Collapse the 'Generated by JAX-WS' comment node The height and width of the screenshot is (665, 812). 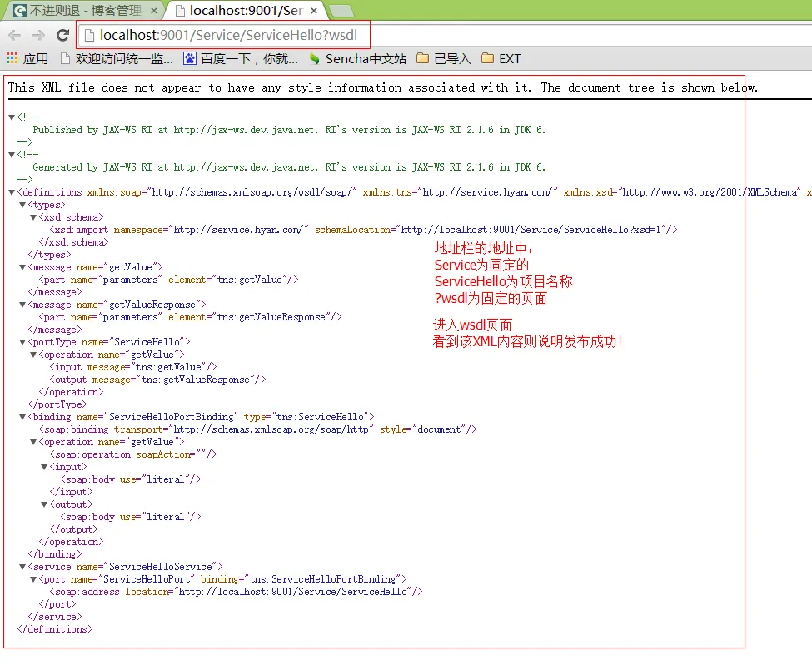tap(12, 155)
